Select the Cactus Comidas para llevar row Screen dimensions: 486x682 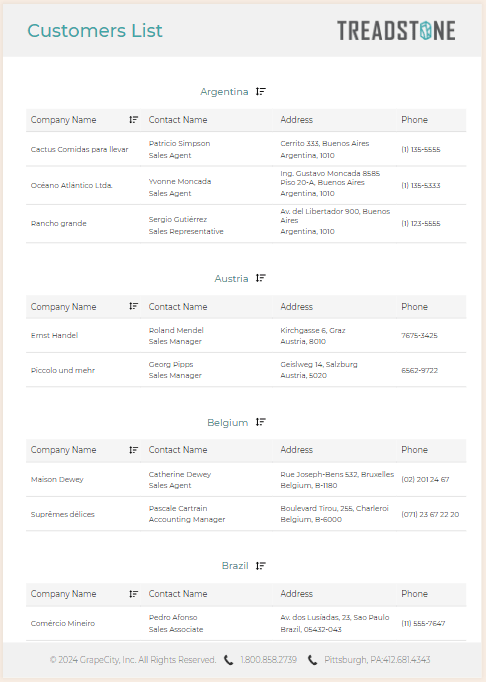246,149
